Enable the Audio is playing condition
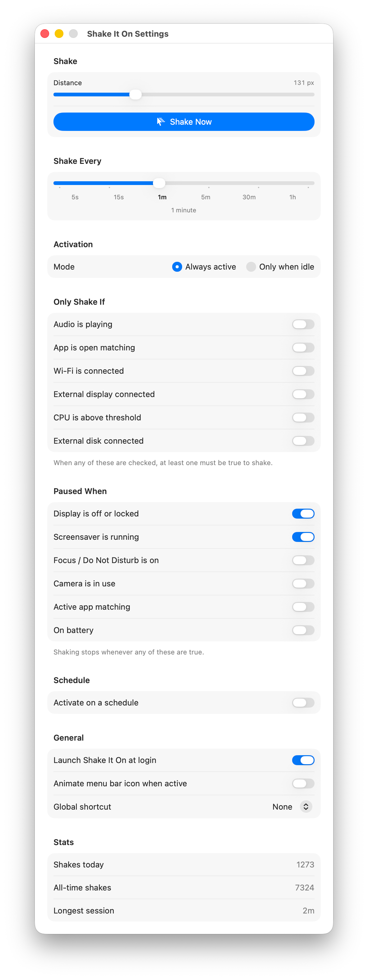The height and width of the screenshot is (980, 368). pyautogui.click(x=303, y=324)
